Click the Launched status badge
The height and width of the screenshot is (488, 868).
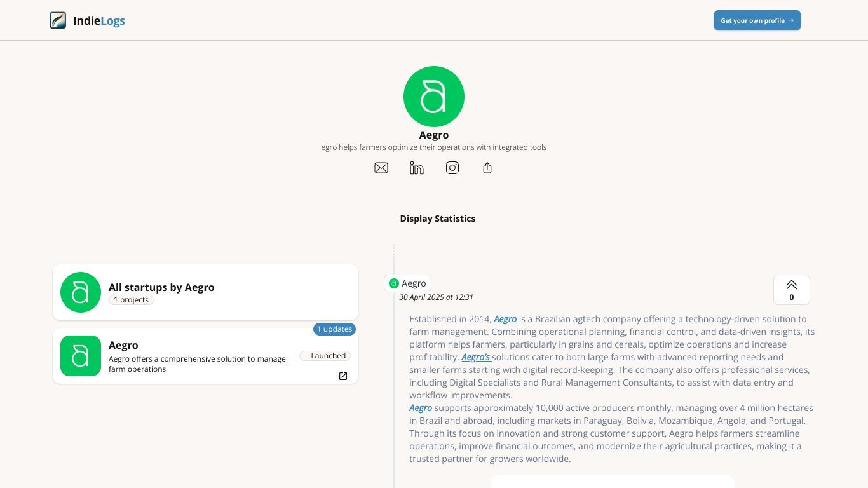pos(325,356)
